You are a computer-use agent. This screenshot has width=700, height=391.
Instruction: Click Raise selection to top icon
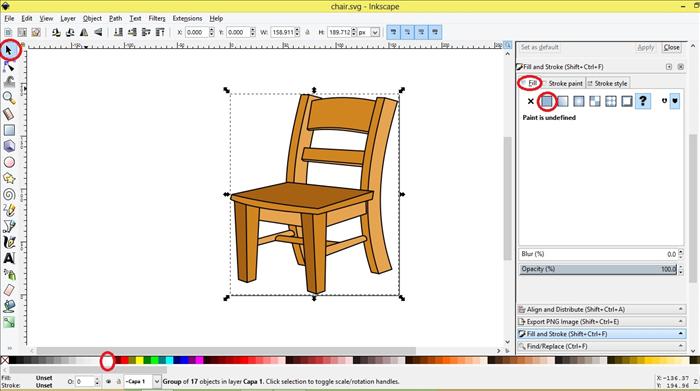[x=160, y=32]
